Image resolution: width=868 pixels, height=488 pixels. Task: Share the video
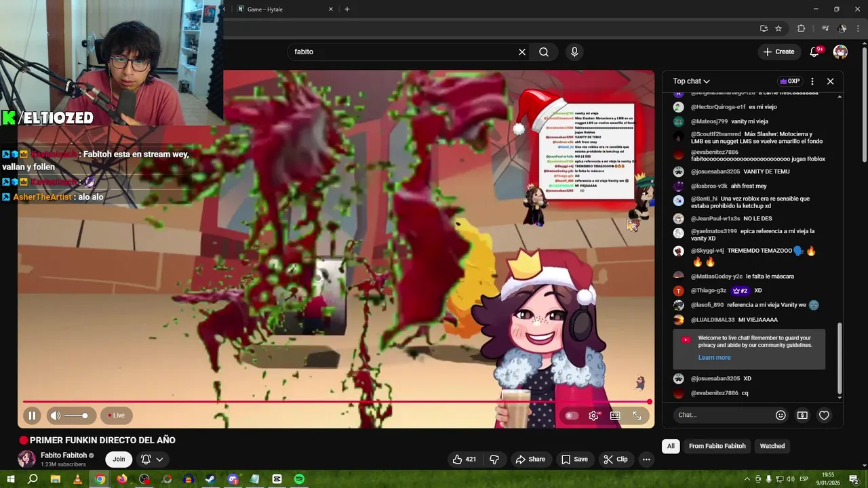530,459
